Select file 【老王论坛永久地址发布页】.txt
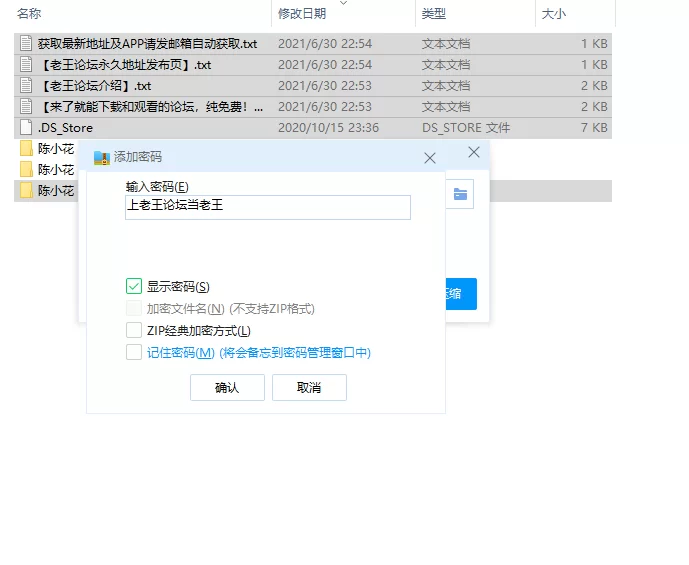The width and height of the screenshot is (689, 565). click(x=313, y=65)
